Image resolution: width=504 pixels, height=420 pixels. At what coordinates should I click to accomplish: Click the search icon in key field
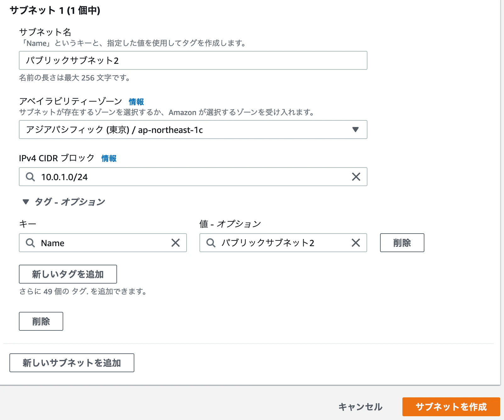pyautogui.click(x=31, y=243)
